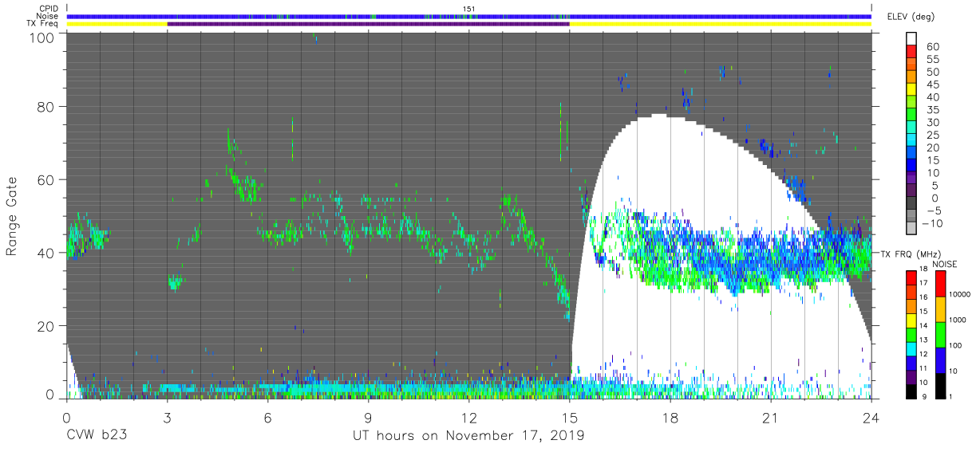Click the ELEV colorbar value −10
This screenshot has width=980, height=452.
(x=932, y=223)
